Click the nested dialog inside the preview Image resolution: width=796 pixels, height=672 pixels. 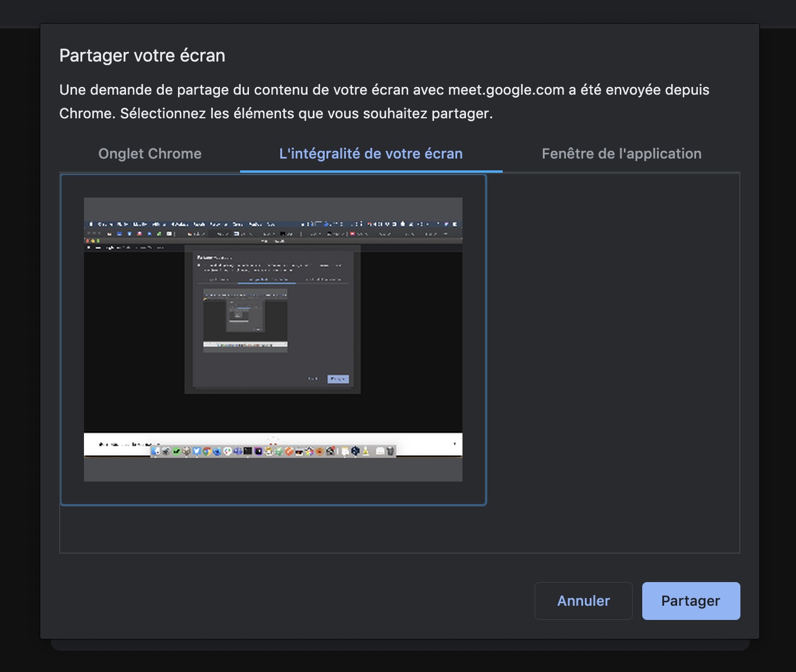(x=272, y=319)
